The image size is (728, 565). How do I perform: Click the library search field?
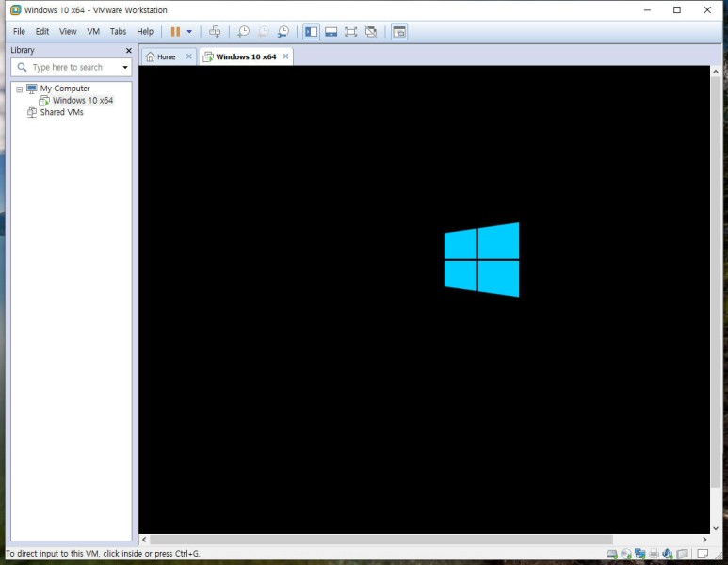(71, 67)
